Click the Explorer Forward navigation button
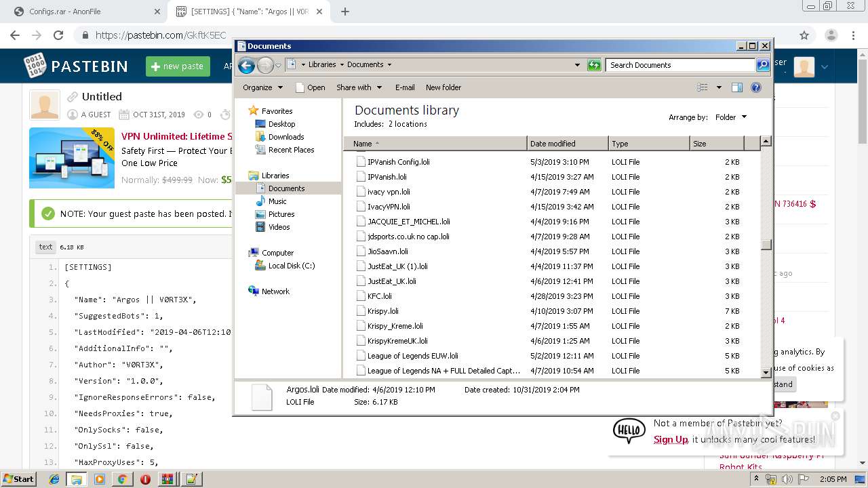The width and height of the screenshot is (868, 488). point(265,65)
